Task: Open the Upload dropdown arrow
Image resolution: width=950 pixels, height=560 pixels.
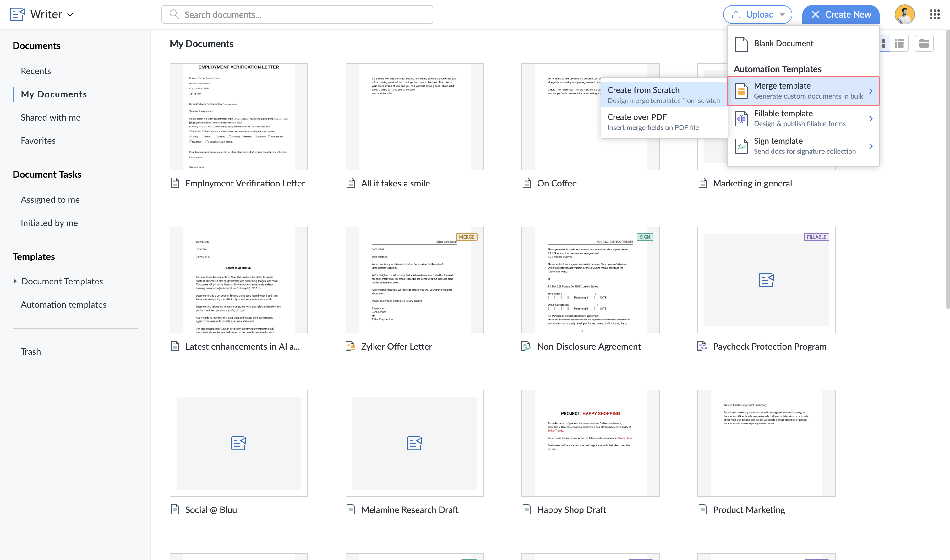Action: [782, 15]
